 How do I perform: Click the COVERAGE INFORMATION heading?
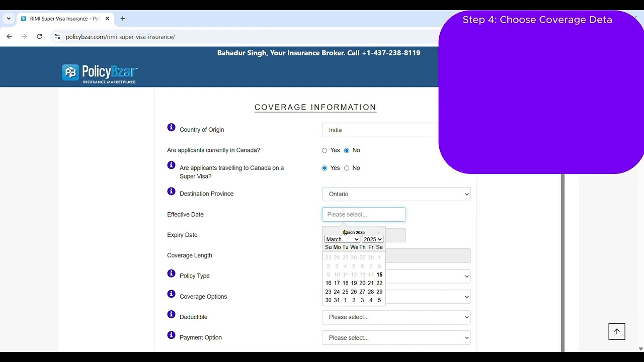[315, 107]
